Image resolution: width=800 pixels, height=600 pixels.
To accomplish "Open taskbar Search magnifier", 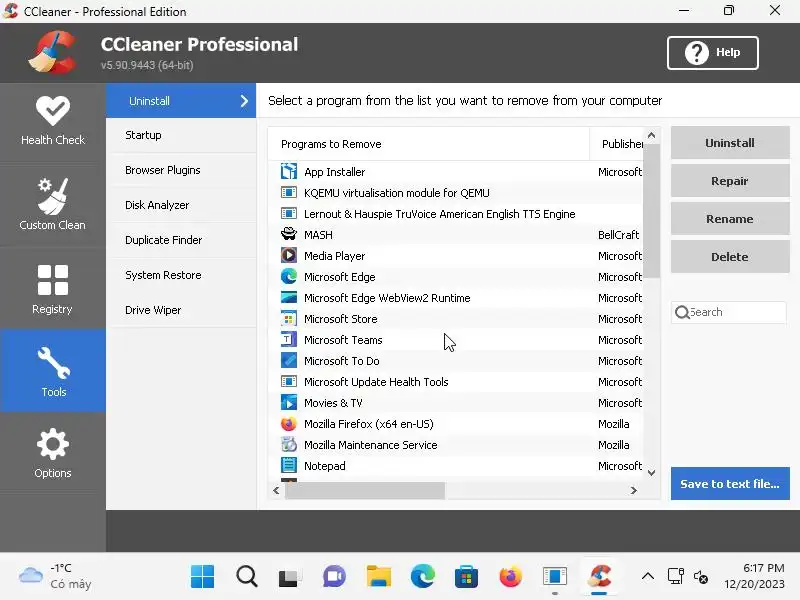I will (247, 577).
